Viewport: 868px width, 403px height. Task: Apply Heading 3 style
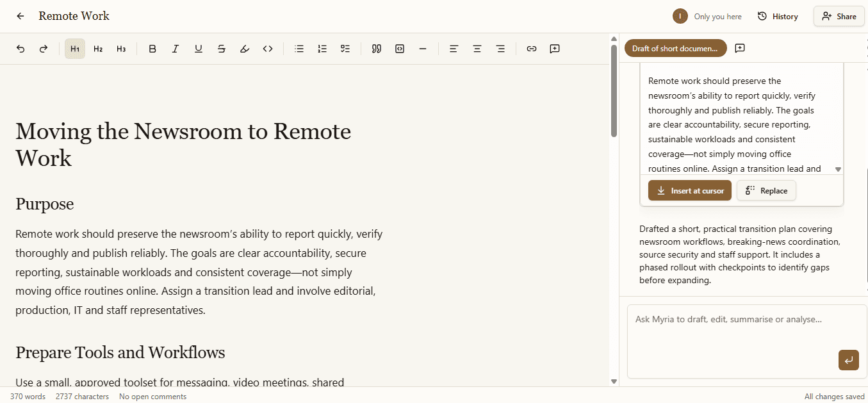pyautogui.click(x=121, y=49)
